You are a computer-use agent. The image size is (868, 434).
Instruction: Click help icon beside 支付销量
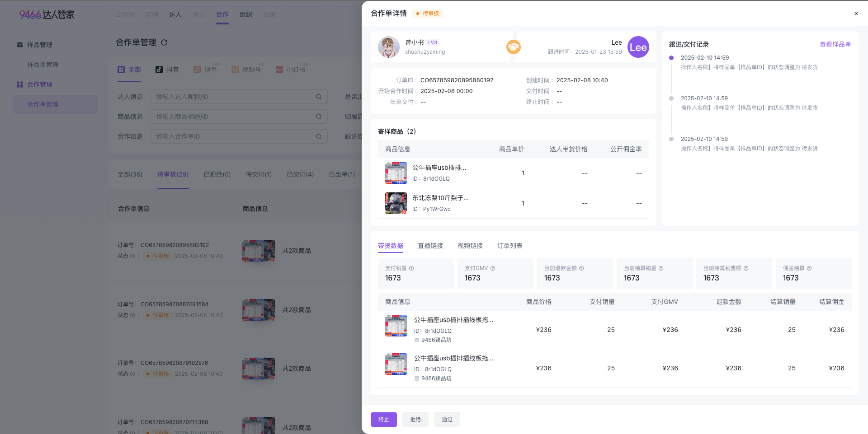click(411, 268)
